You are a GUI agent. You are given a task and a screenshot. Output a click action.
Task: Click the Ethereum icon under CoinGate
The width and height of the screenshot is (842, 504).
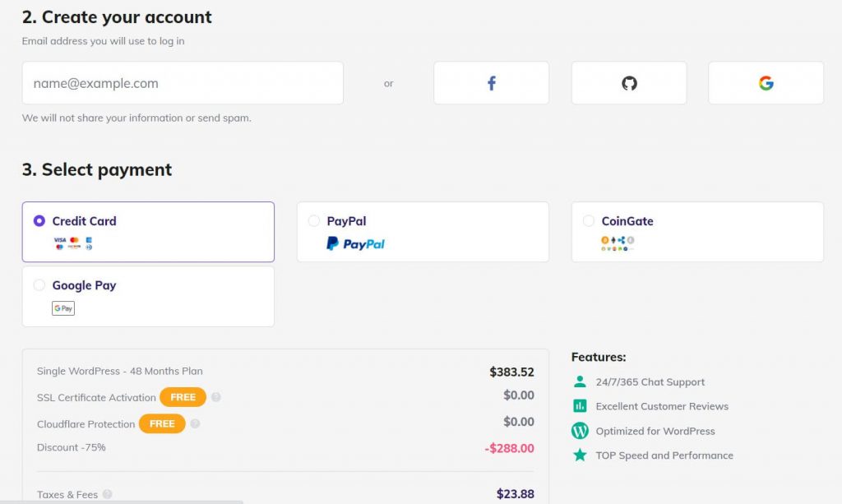[613, 240]
